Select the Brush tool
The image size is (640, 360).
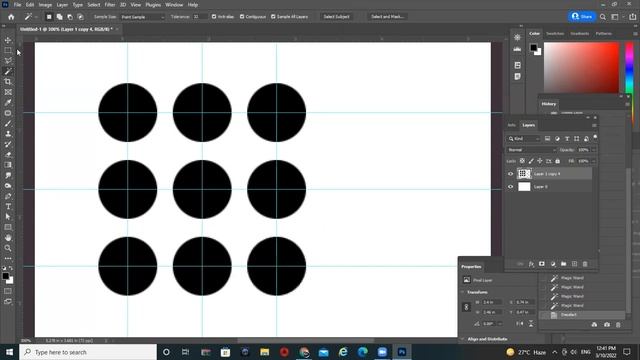[8, 123]
